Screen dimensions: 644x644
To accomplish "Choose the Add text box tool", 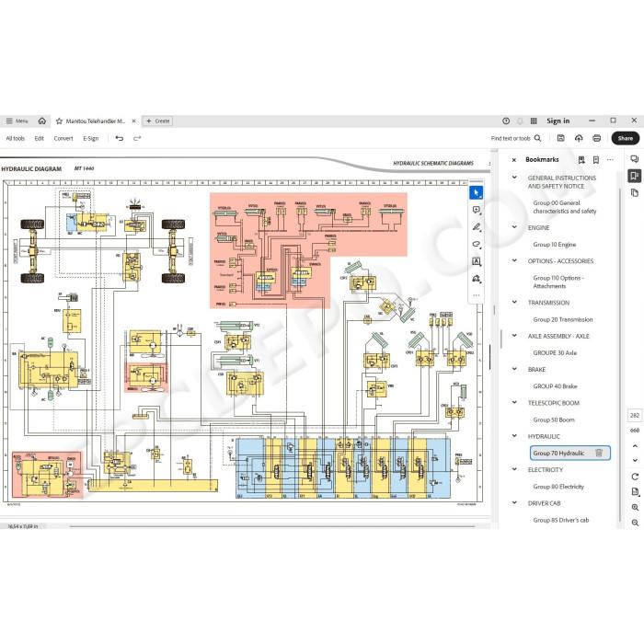I will coord(477,261).
